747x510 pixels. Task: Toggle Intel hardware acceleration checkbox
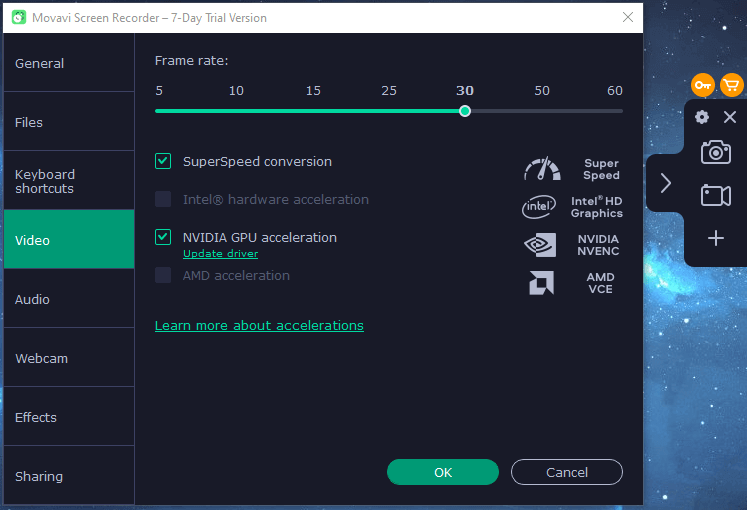[x=163, y=199]
